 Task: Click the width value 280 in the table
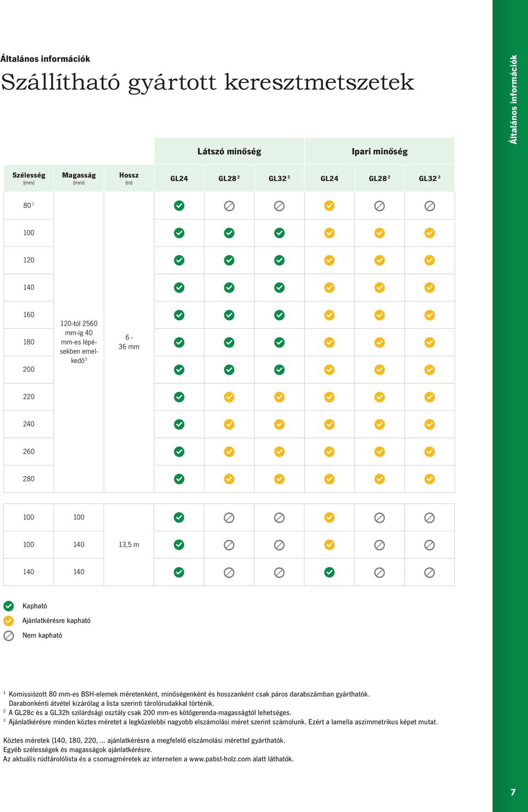(29, 479)
